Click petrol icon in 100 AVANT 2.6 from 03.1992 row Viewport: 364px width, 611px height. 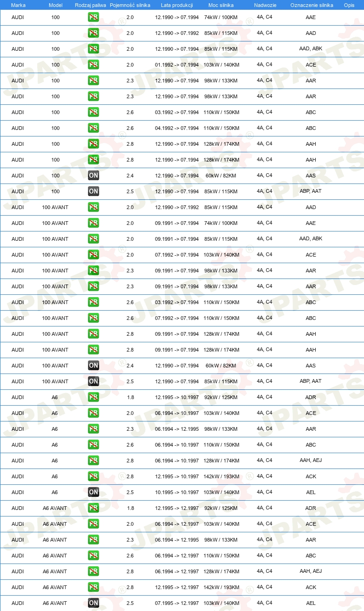93,302
